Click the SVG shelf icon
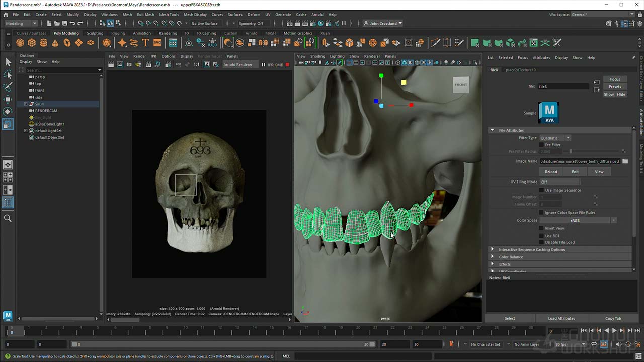The width and height of the screenshot is (644, 362). 157,43
